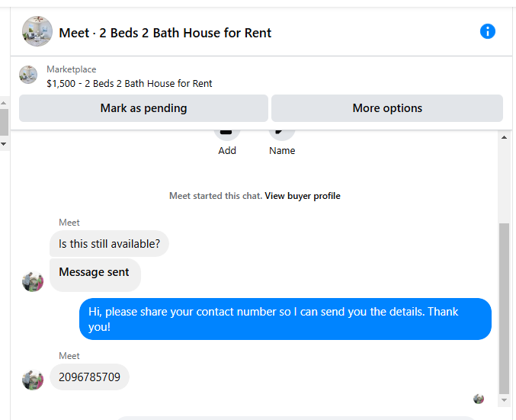Open the Marketplace listing thumbnail
Screen dimensions: 516x420
click(28, 75)
